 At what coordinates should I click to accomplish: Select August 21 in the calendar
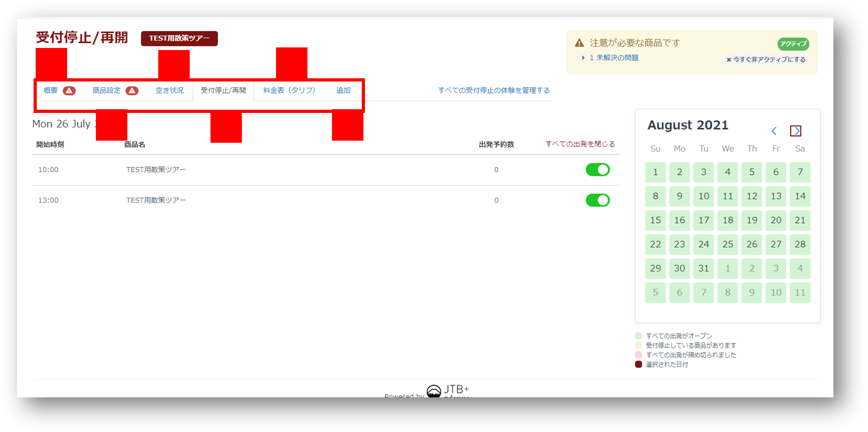tap(800, 220)
